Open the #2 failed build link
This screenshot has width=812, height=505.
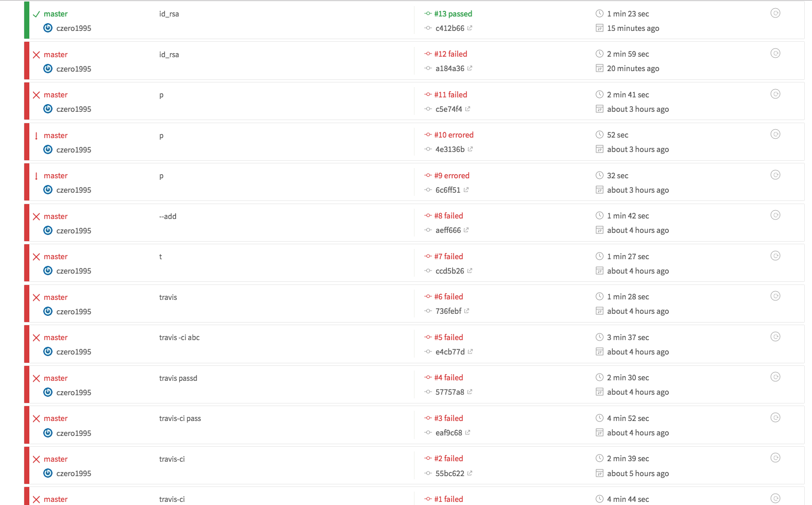click(448, 459)
